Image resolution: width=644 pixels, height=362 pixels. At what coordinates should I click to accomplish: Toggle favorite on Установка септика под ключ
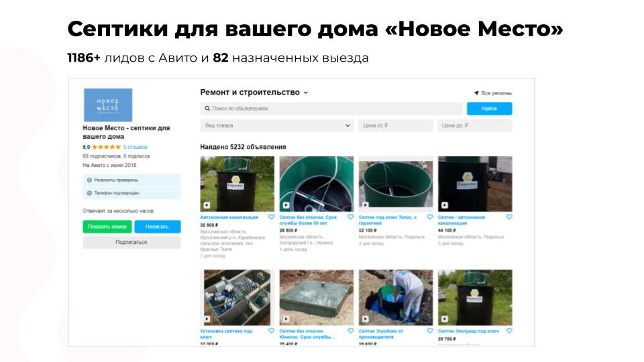tap(271, 330)
